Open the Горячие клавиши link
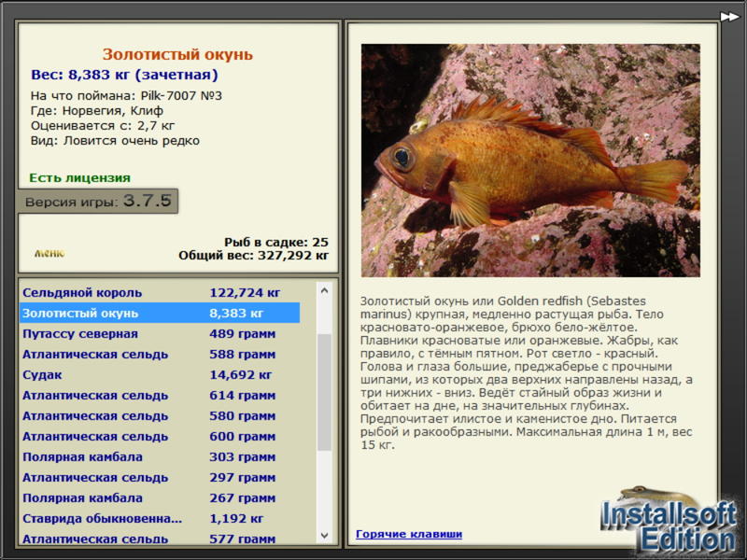The width and height of the screenshot is (747, 560). [409, 534]
